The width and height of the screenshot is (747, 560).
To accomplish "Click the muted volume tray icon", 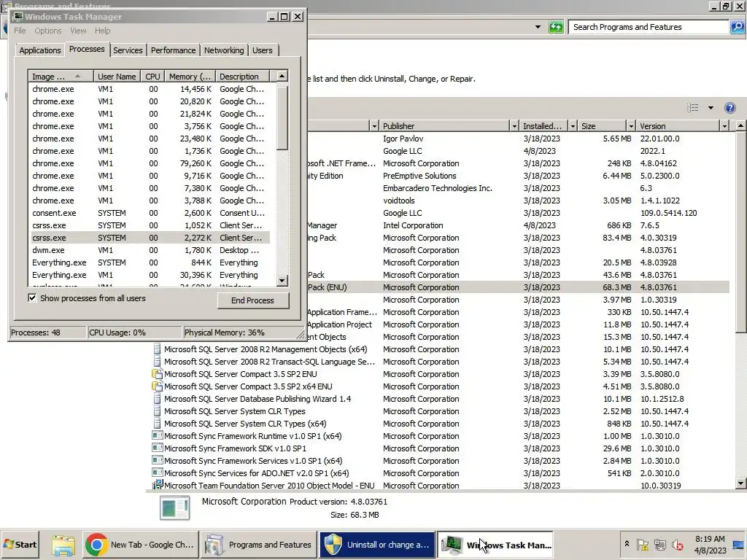I will [x=677, y=544].
